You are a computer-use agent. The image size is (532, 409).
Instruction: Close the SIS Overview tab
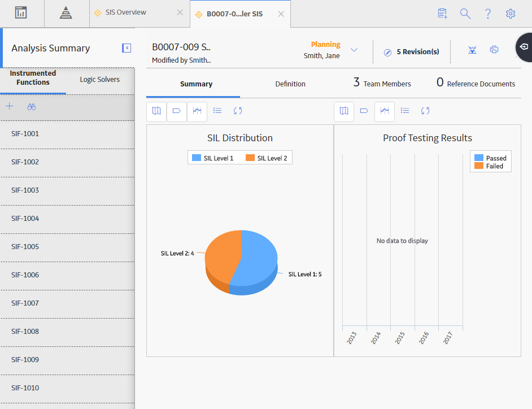(x=180, y=12)
